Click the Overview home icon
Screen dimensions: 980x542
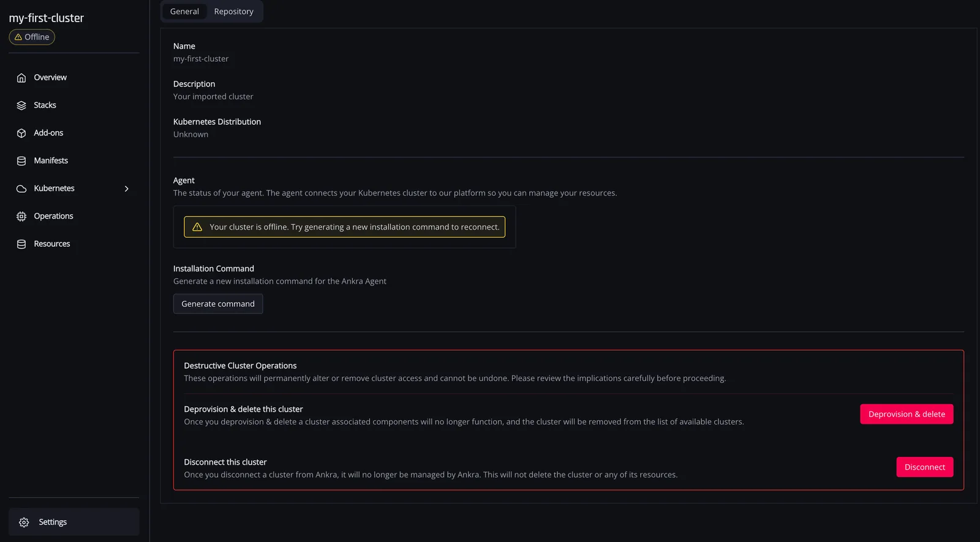pos(21,78)
